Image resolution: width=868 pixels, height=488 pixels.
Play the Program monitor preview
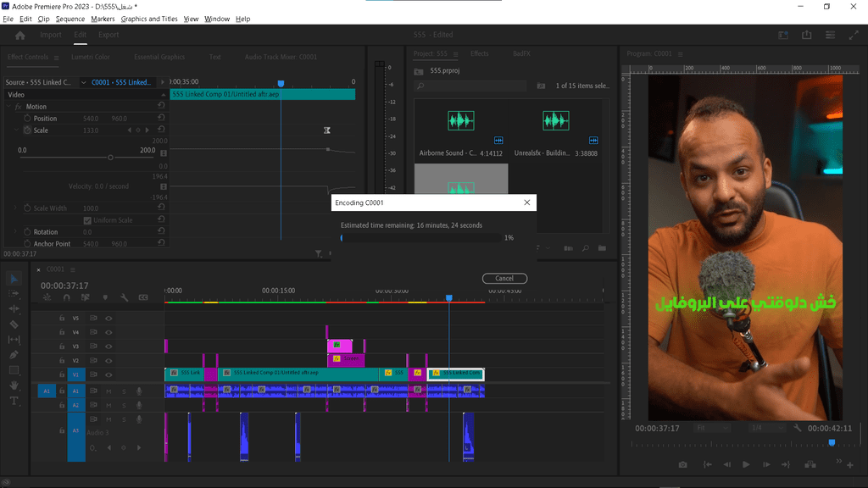pyautogui.click(x=746, y=465)
